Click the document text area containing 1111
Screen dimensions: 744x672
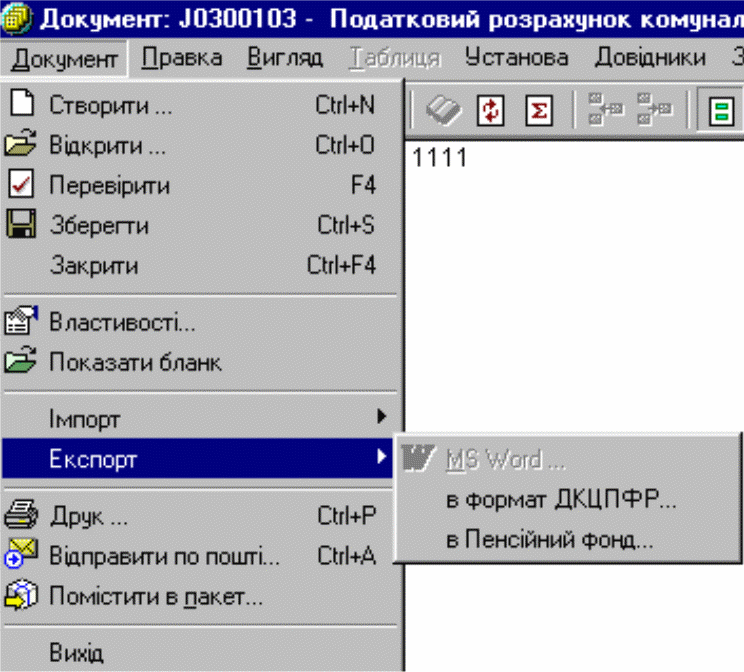[x=440, y=158]
